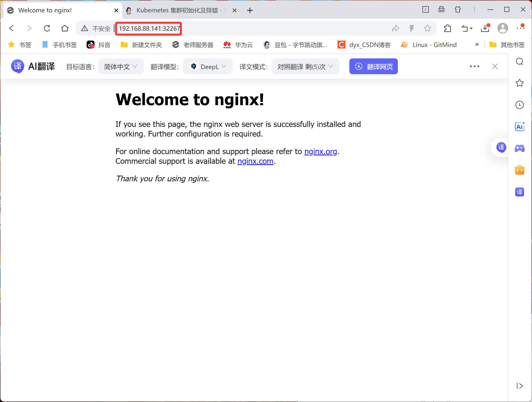Open game controller icon in sidebar

[x=519, y=148]
